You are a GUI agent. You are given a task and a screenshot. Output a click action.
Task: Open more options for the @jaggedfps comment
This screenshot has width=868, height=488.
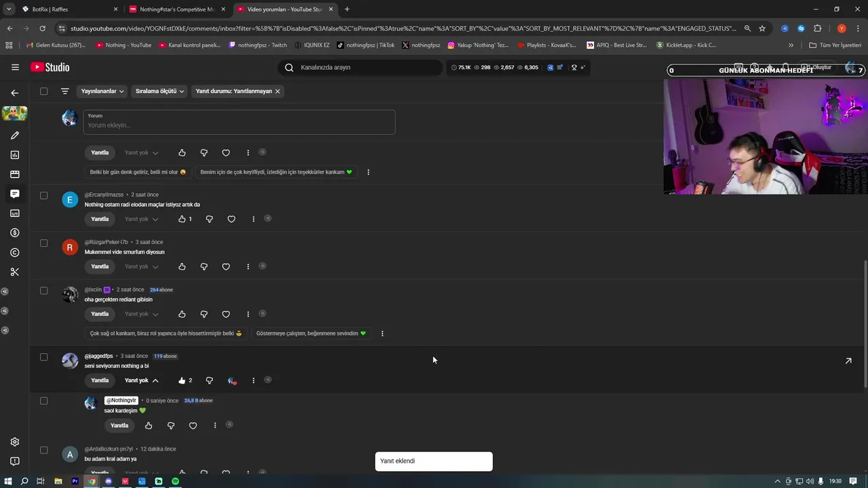[x=253, y=380]
